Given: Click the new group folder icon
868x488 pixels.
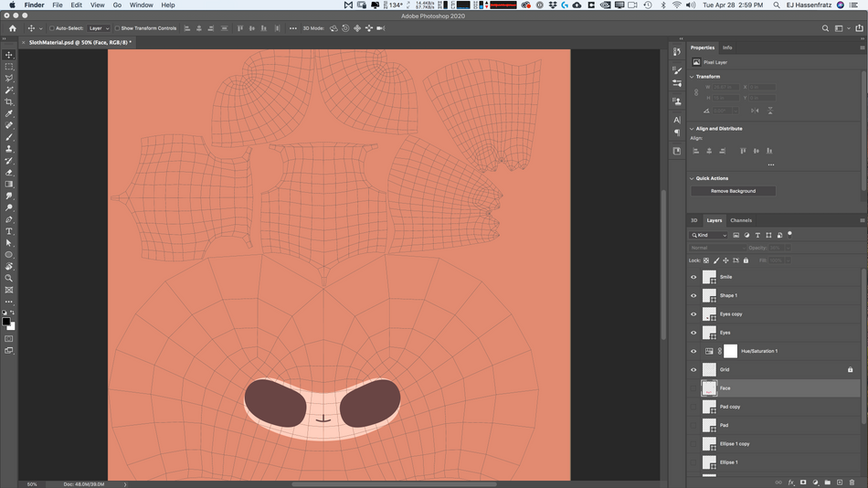Looking at the screenshot, I should pos(827,483).
